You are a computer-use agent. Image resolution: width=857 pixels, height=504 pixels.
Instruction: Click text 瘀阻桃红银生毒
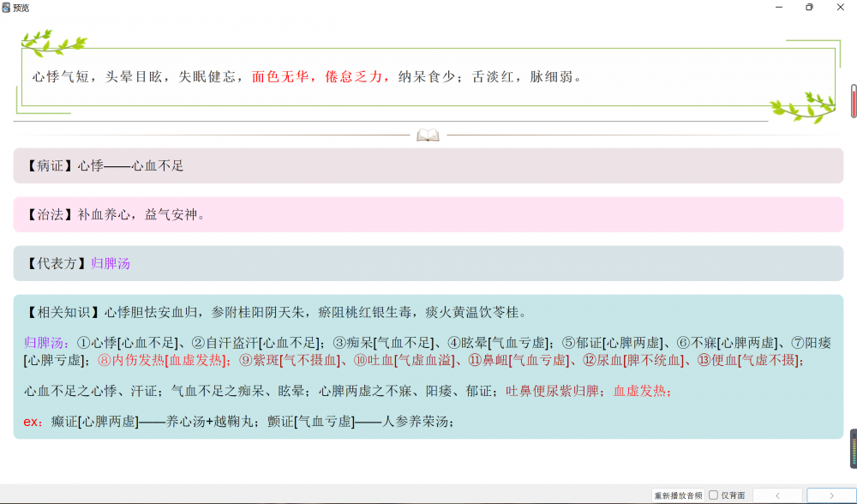pyautogui.click(x=364, y=313)
